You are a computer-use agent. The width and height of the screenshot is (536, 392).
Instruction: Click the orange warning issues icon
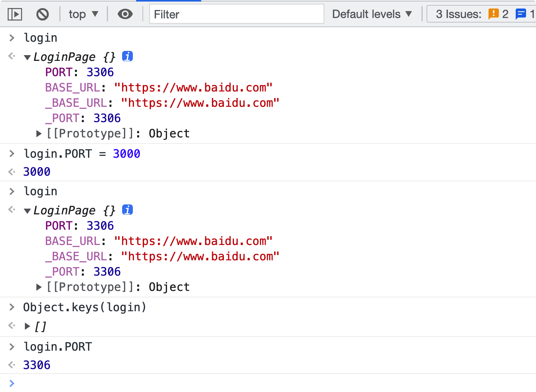494,14
